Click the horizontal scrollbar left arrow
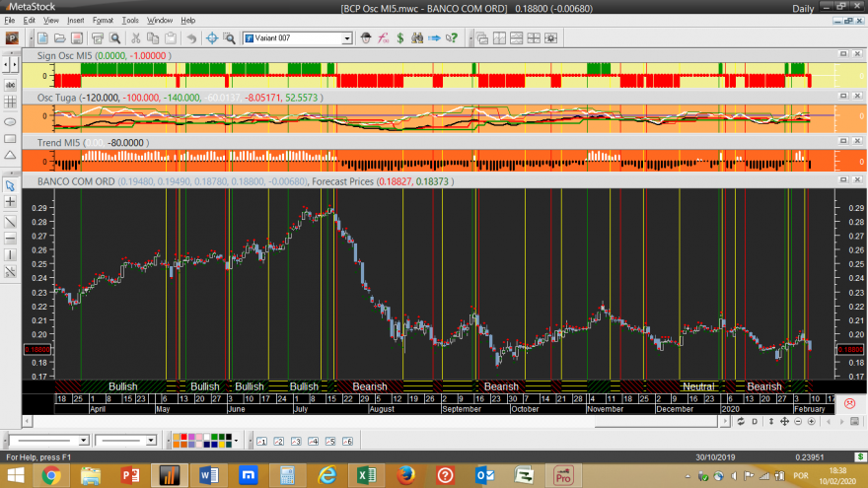The width and height of the screenshot is (868, 488). coord(27,422)
